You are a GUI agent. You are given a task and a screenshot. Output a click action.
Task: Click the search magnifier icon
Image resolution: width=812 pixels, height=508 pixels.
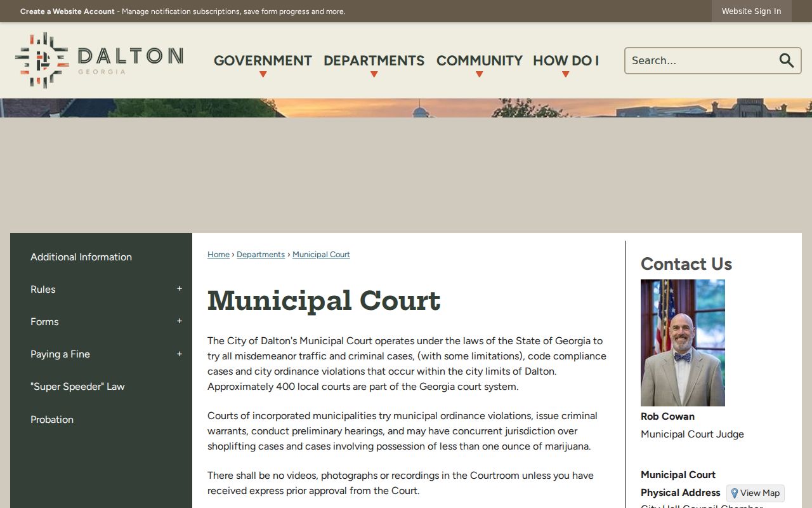(x=787, y=60)
